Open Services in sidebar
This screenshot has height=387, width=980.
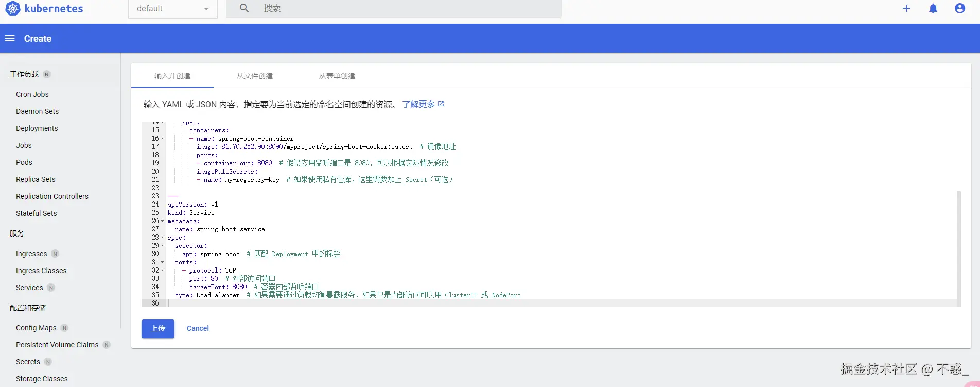[x=29, y=288]
